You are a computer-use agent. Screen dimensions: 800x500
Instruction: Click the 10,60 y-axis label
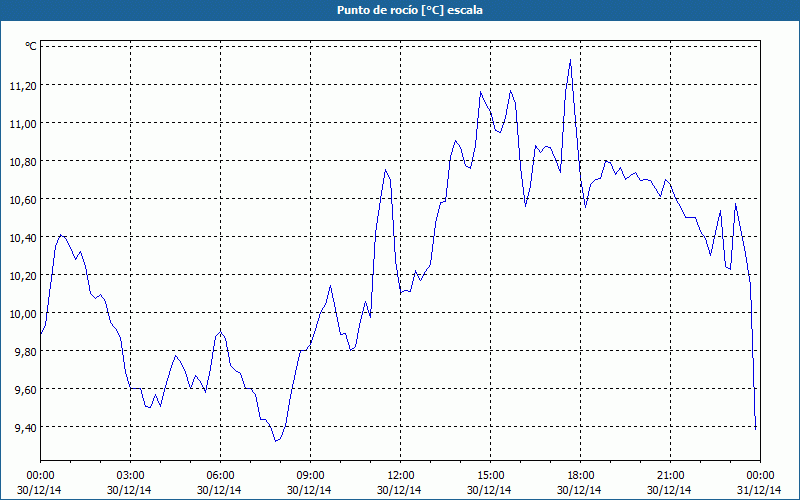click(x=23, y=199)
